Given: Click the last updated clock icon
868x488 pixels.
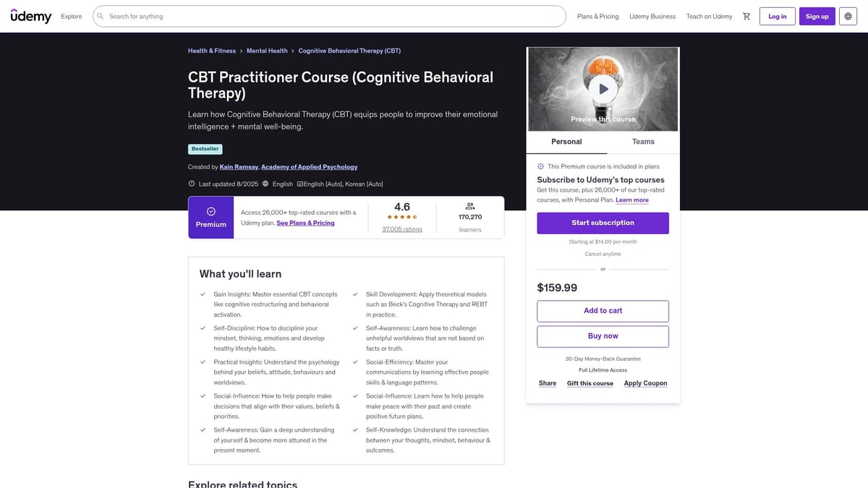Looking at the screenshot, I should [x=191, y=184].
